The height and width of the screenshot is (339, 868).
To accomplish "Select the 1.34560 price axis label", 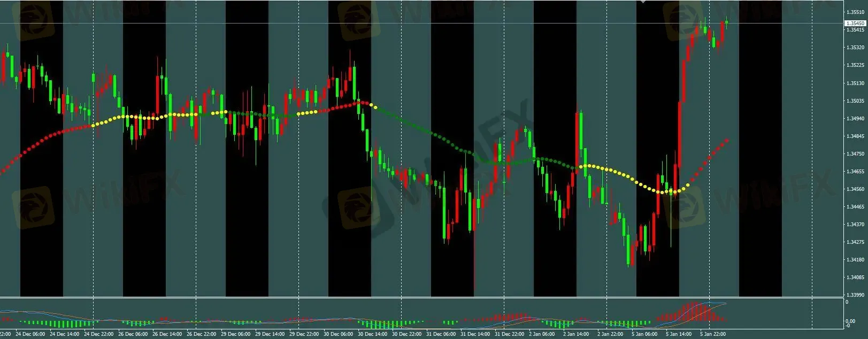I will [x=855, y=189].
